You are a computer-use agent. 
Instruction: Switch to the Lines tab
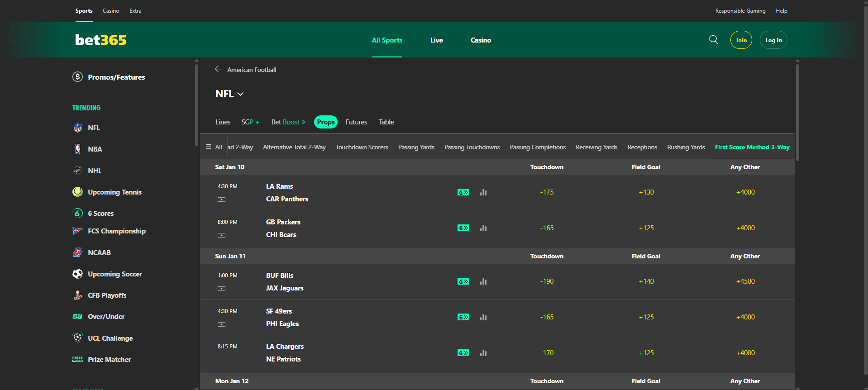223,122
